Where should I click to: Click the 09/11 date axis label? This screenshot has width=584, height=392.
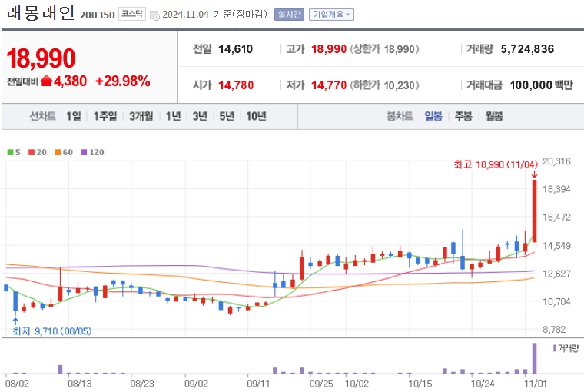point(258,384)
